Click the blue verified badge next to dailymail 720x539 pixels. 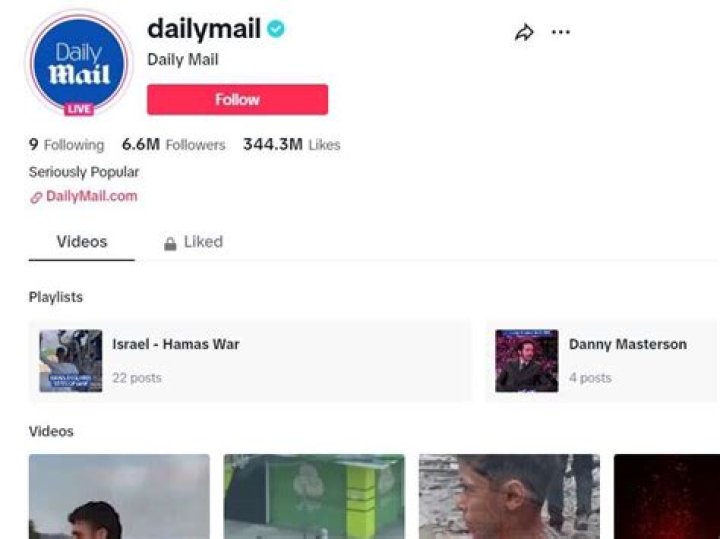click(x=276, y=29)
